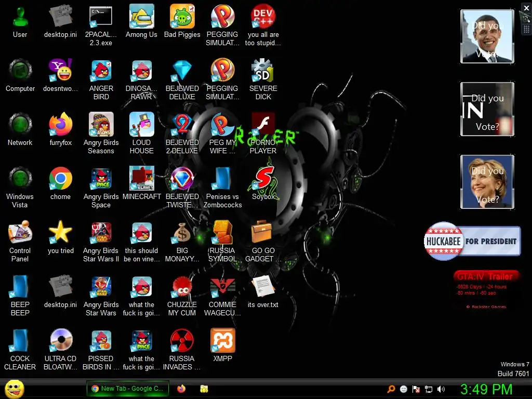Switch to New Tab - Google Chrome taskbar item
The height and width of the screenshot is (399, 532).
(128, 389)
